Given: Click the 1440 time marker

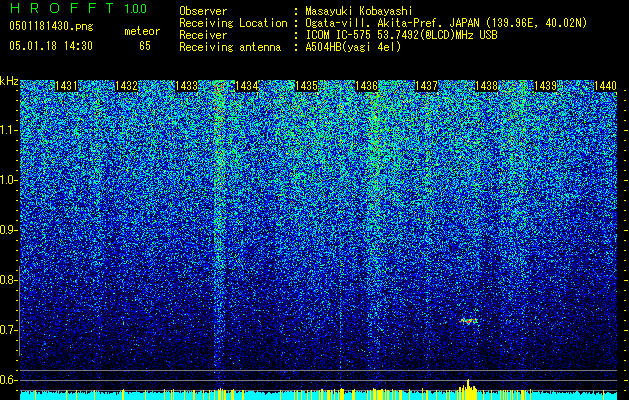Looking at the screenshot, I should 605,86.
